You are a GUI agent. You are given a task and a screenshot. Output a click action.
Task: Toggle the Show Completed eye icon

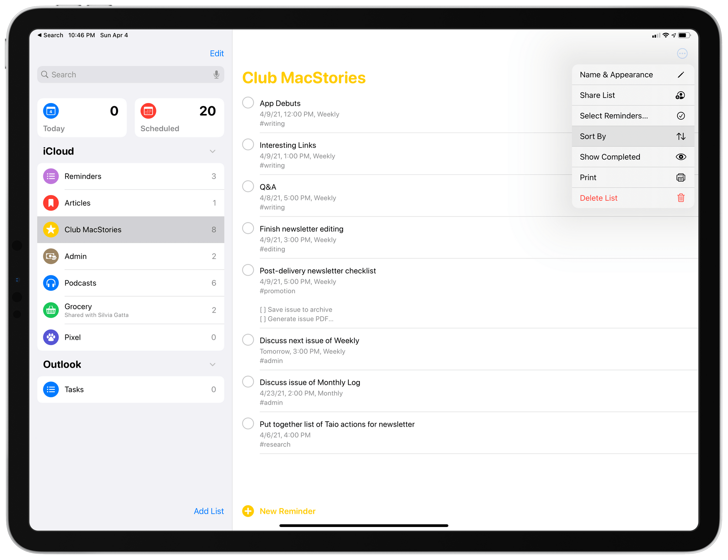pyautogui.click(x=679, y=157)
